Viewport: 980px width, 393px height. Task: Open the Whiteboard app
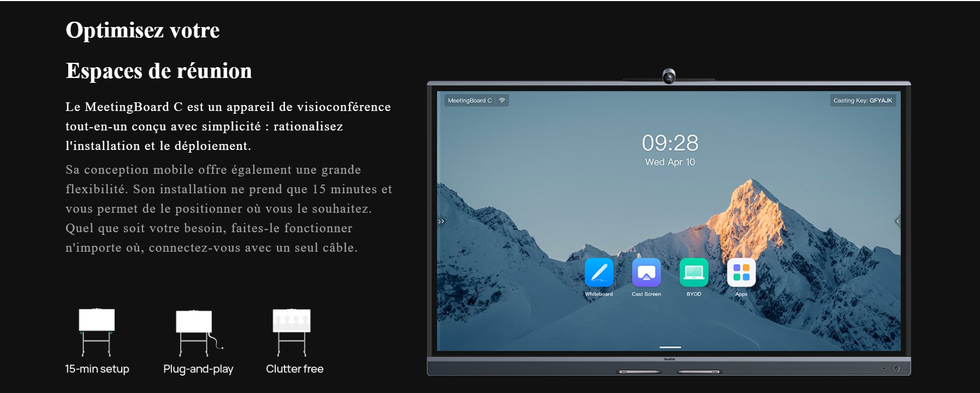(599, 272)
